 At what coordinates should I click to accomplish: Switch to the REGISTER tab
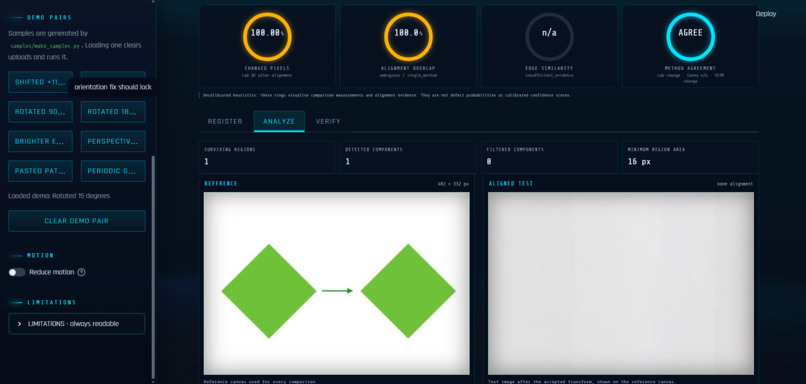click(225, 121)
